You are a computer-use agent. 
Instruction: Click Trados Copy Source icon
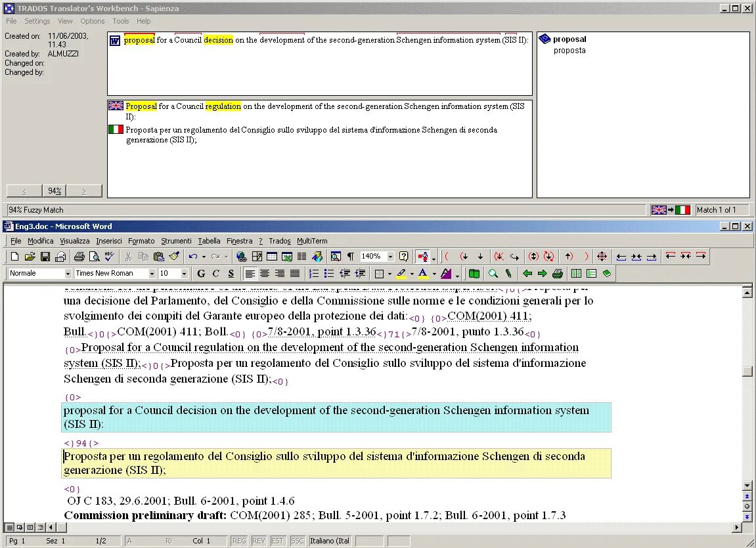tap(515, 257)
